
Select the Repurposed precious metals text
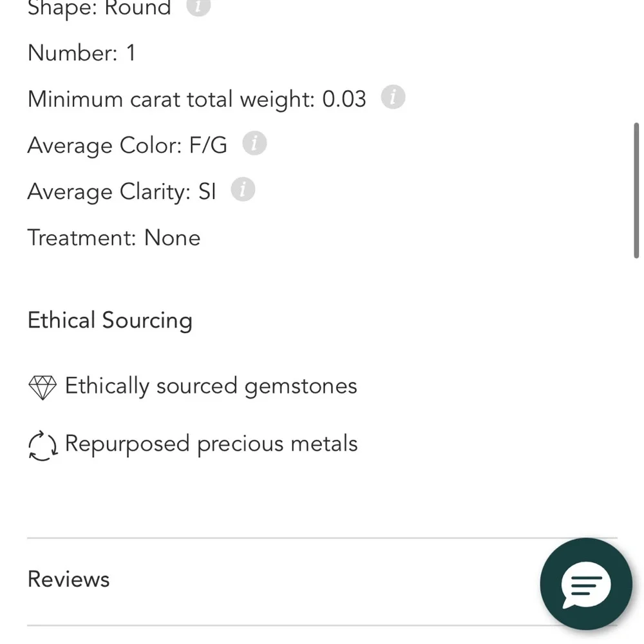point(211,444)
